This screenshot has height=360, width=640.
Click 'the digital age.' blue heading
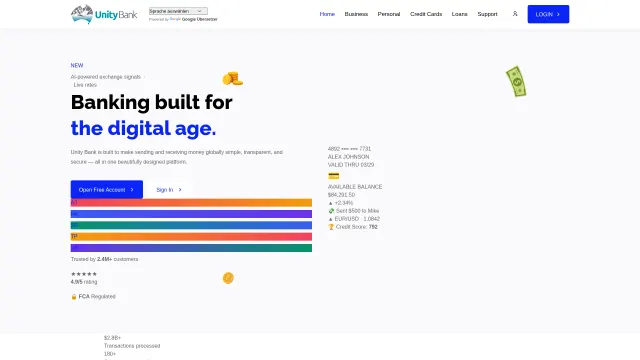143,128
